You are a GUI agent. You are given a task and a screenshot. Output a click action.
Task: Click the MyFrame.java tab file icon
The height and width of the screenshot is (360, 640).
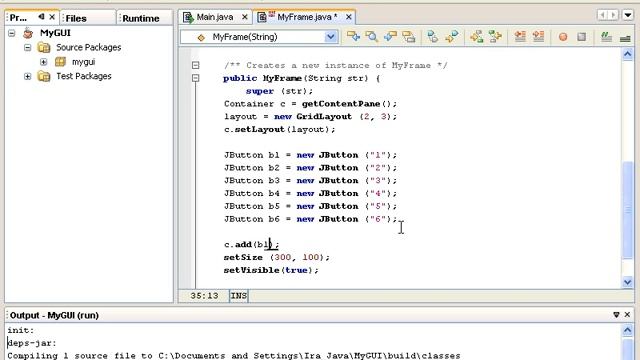coord(262,17)
